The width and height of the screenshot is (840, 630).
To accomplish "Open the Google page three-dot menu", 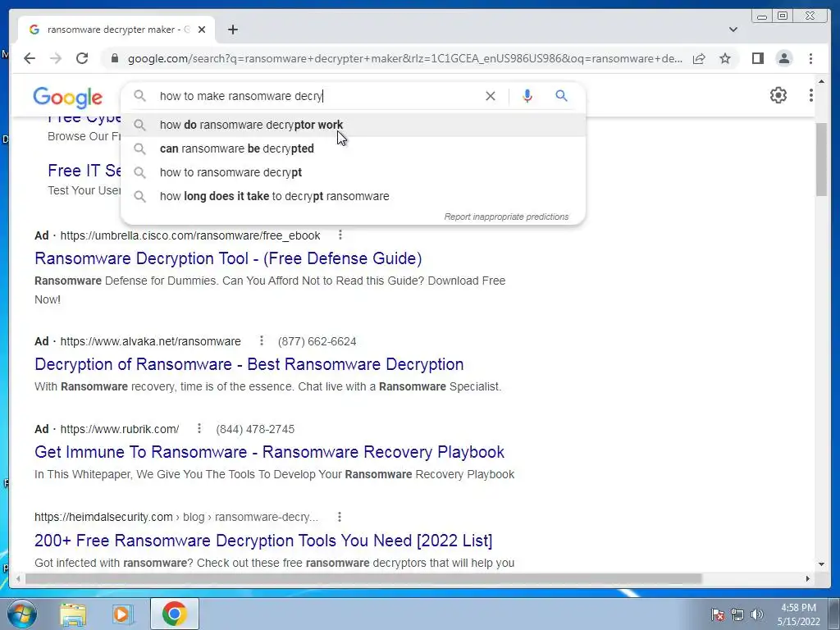I will click(x=811, y=95).
